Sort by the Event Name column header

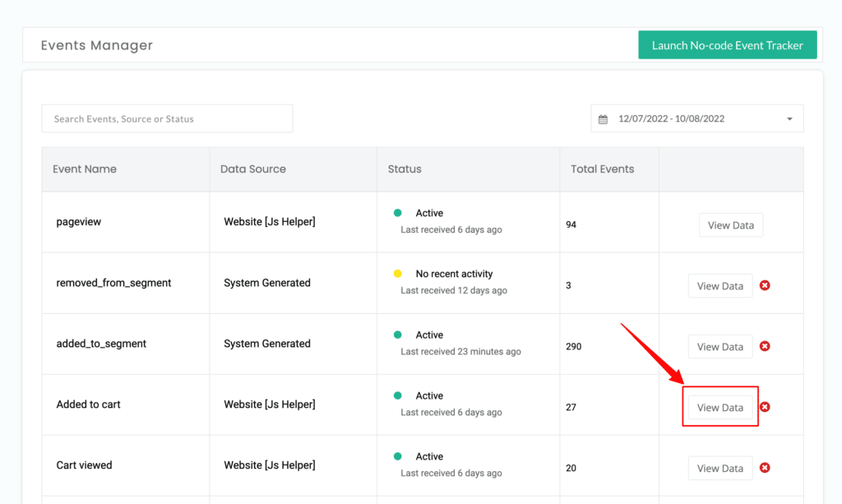coord(85,169)
